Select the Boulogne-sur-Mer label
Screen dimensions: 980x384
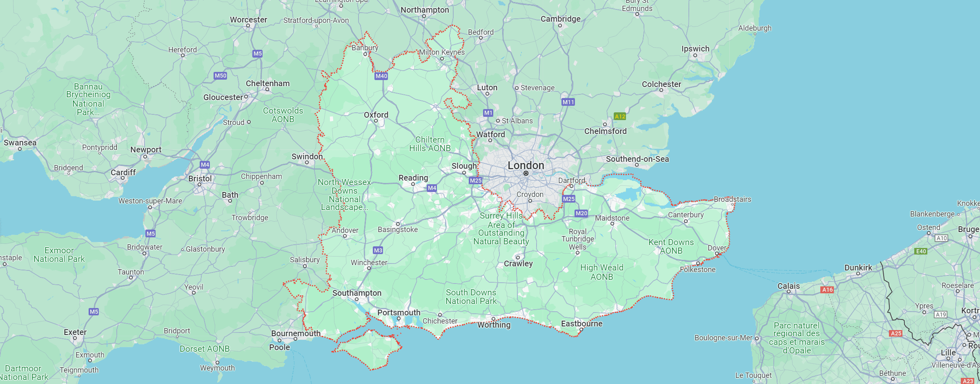click(724, 338)
